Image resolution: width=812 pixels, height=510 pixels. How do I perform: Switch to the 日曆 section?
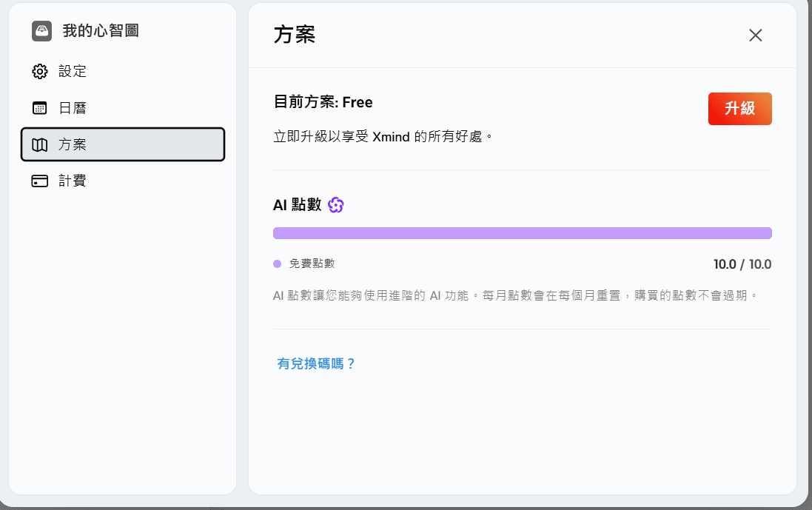[72, 107]
